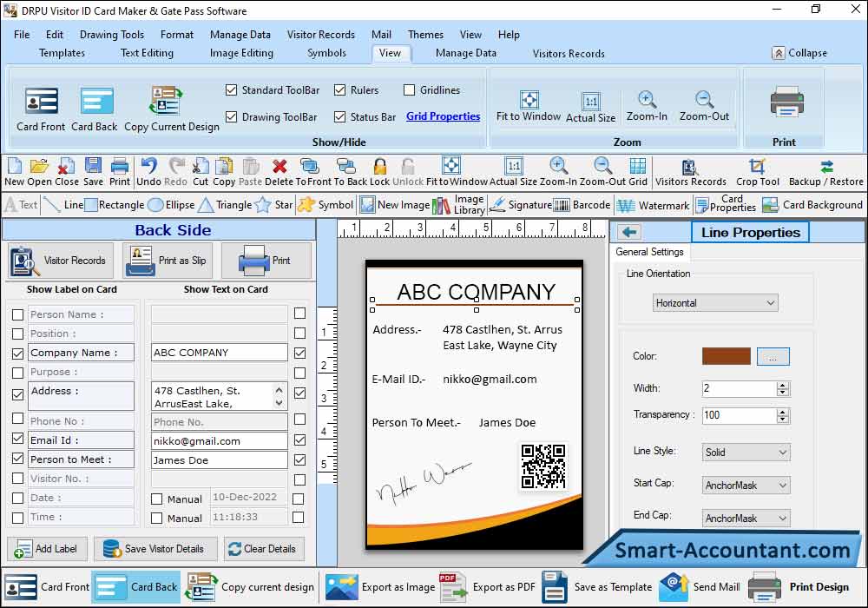
Task: Click Backup / Restore toolbar icon
Action: [826, 166]
